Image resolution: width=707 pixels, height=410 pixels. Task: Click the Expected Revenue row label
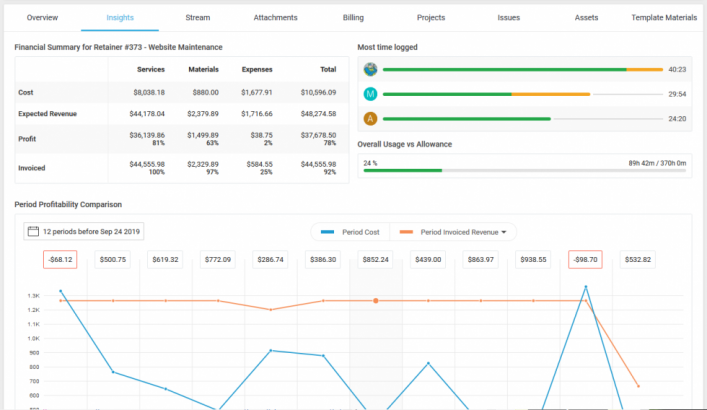tap(47, 114)
